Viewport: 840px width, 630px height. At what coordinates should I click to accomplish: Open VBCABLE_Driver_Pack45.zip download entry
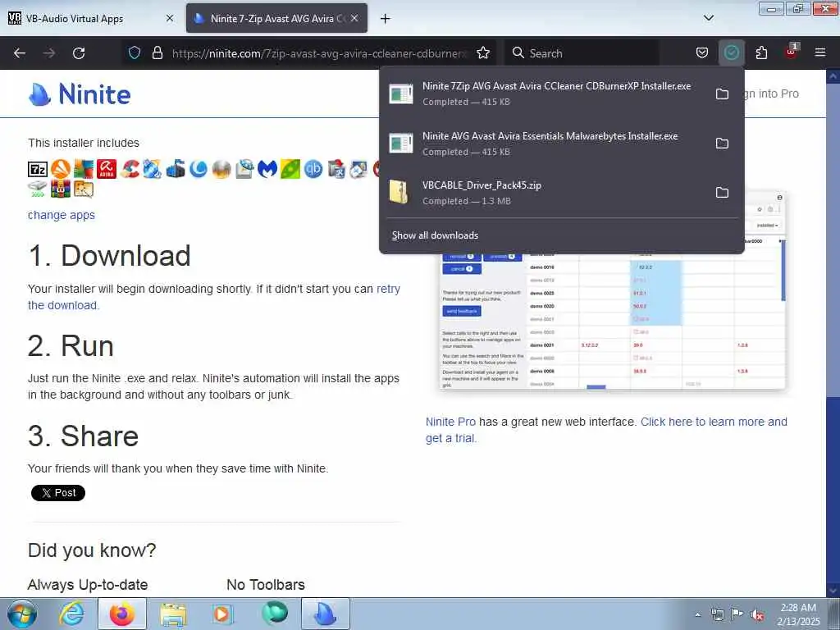pos(546,192)
